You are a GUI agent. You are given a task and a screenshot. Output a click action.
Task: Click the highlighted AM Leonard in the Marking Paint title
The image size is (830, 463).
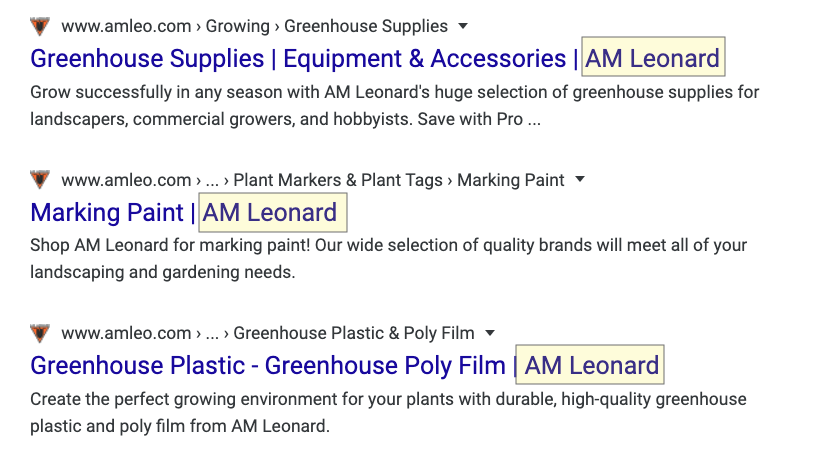[270, 212]
